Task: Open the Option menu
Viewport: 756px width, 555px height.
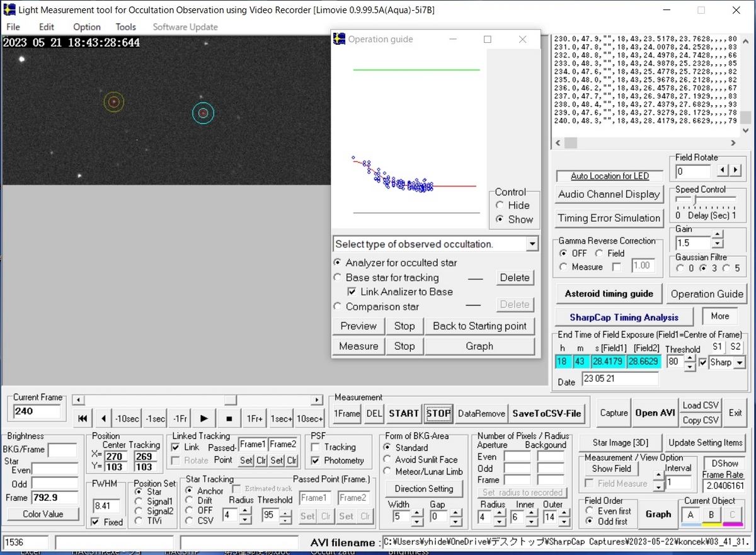Action: 86,26
